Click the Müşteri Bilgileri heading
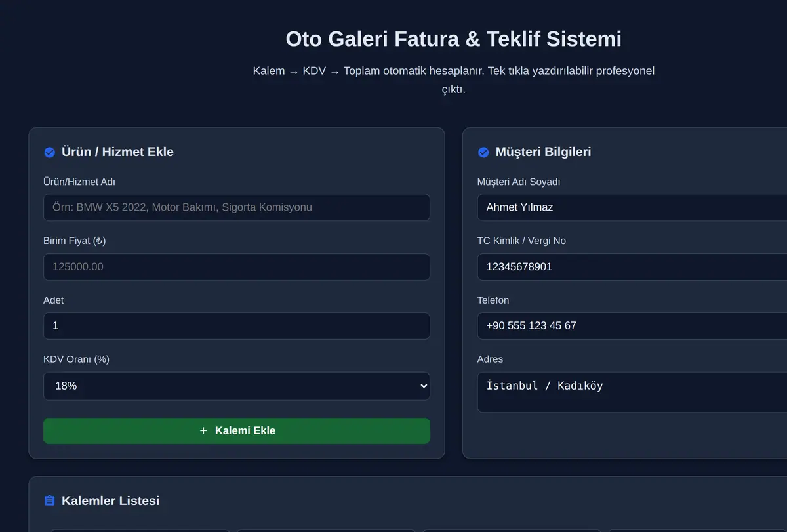Screen dimensions: 787x532 tap(543, 152)
